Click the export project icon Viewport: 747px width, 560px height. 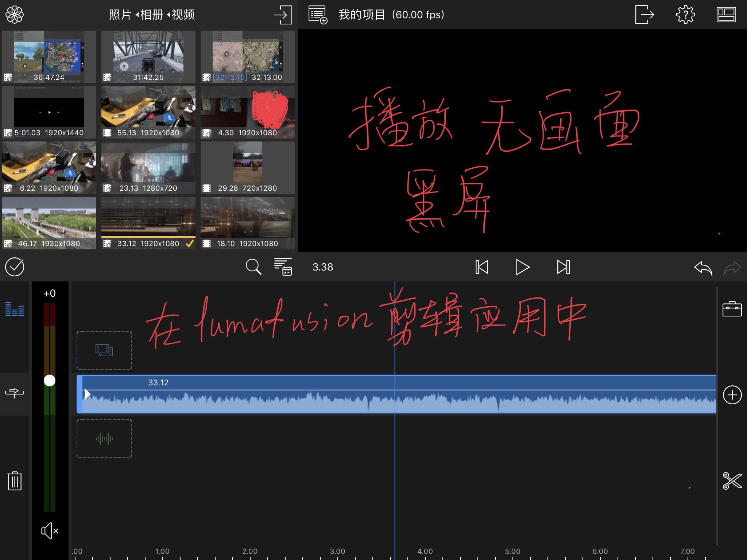pyautogui.click(x=644, y=15)
